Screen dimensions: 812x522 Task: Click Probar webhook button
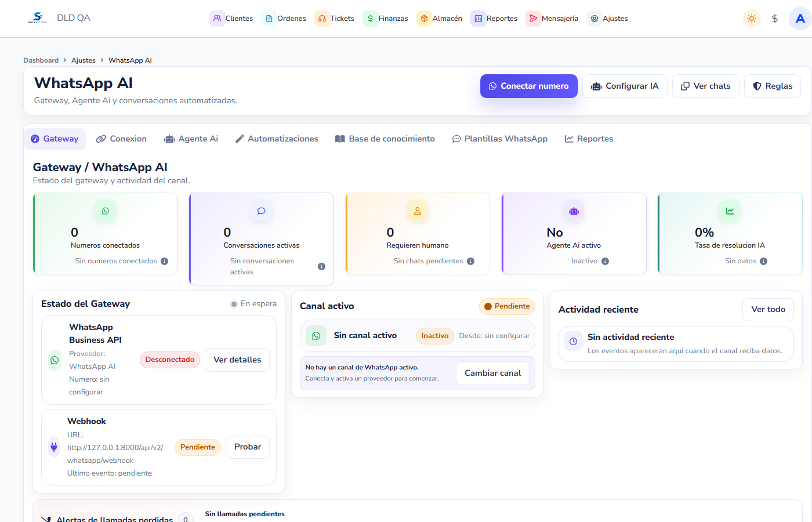point(248,447)
